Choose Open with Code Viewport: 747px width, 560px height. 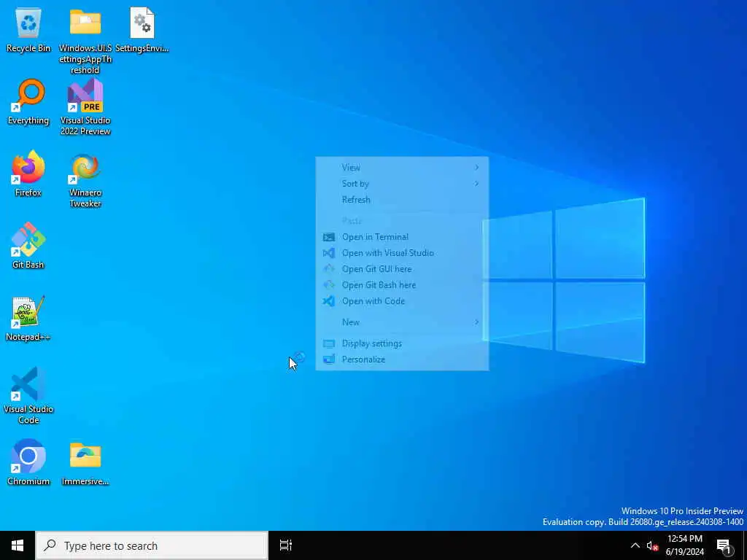[x=402, y=301]
